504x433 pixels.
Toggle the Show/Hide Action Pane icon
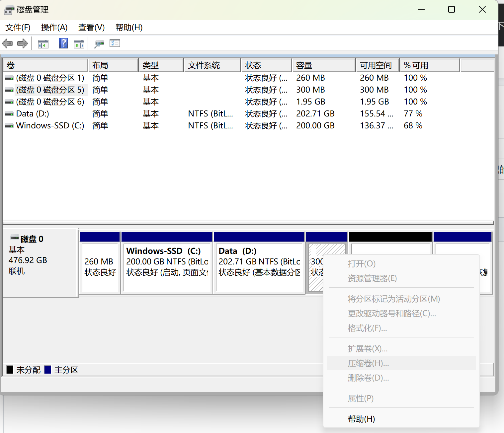point(79,44)
